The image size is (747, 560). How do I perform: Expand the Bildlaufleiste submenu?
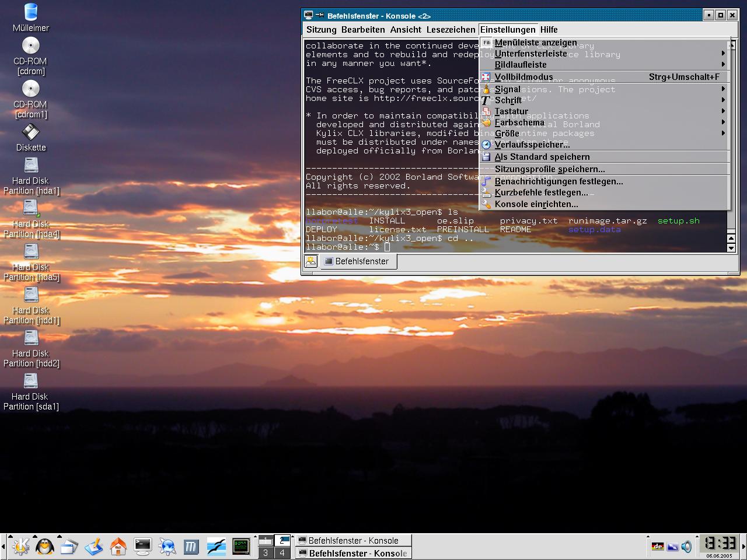point(605,65)
